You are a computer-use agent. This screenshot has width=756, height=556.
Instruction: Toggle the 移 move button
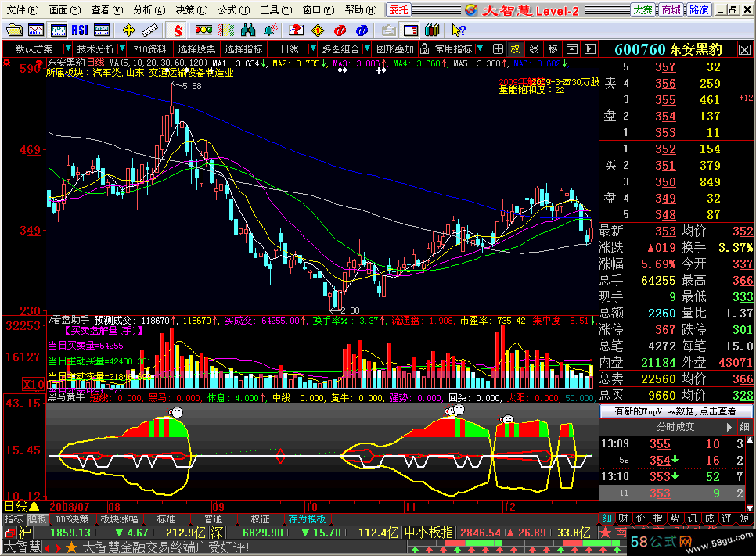point(553,48)
